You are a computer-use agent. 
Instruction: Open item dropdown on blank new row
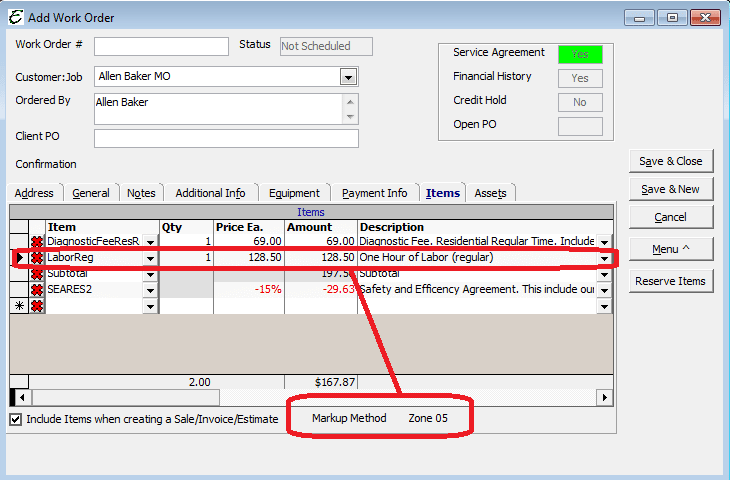click(x=150, y=307)
